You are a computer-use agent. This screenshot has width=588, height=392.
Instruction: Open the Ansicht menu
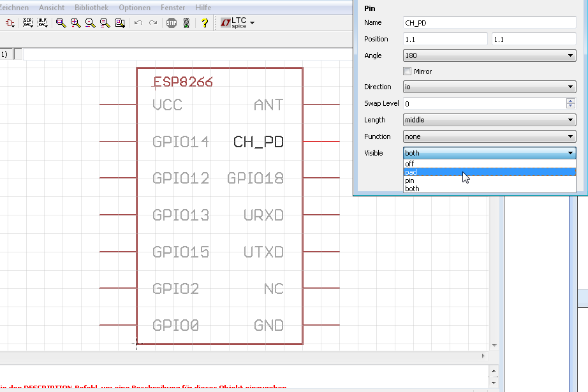click(52, 8)
